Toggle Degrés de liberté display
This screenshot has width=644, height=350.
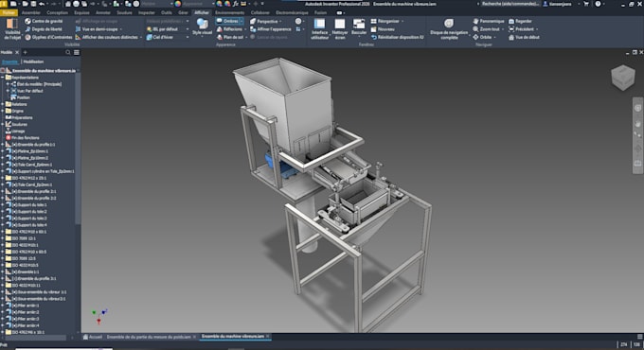click(x=44, y=29)
